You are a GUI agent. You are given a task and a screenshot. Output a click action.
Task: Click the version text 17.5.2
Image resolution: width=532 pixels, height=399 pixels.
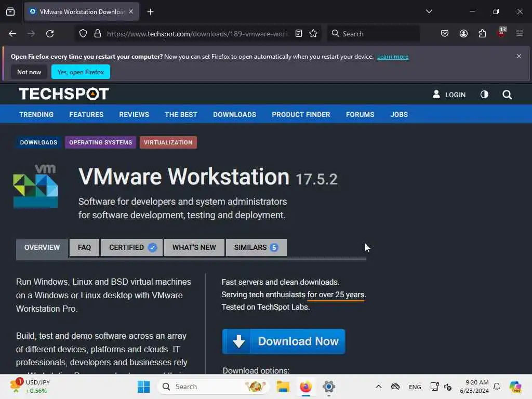[x=316, y=179]
